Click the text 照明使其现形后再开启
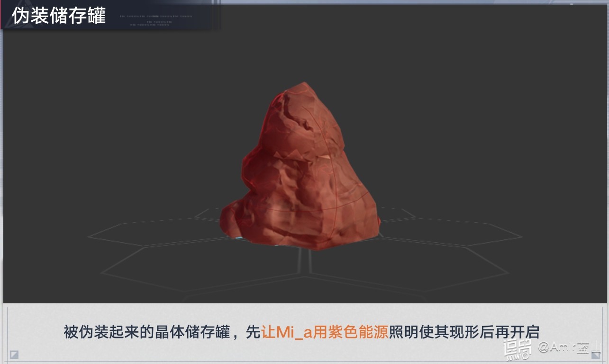This screenshot has height=364, width=609. tap(464, 332)
